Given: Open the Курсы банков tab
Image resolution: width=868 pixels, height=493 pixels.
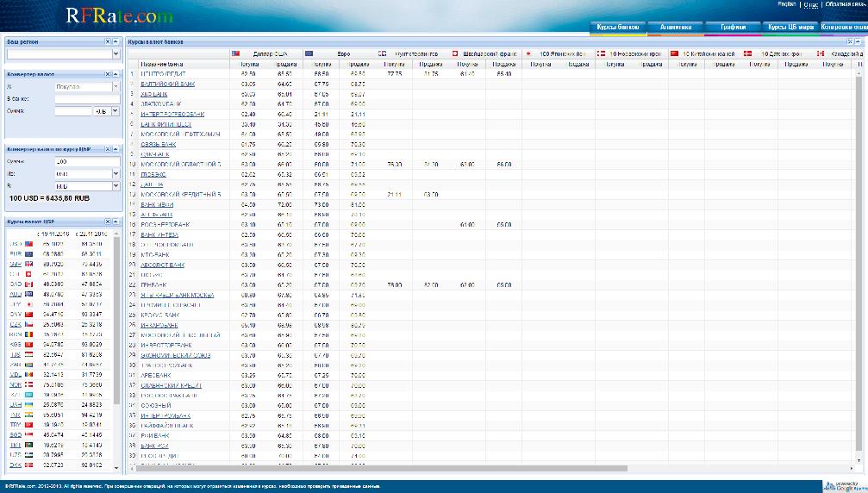Looking at the screenshot, I should point(618,27).
